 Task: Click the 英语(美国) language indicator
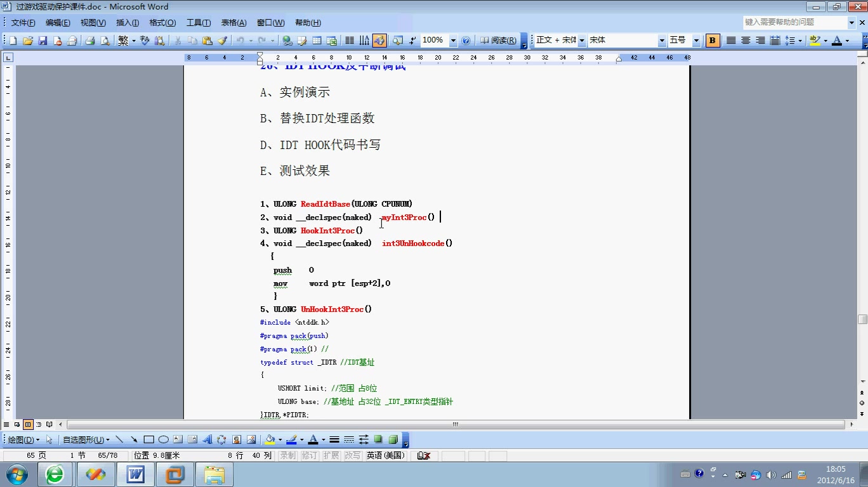[386, 455]
